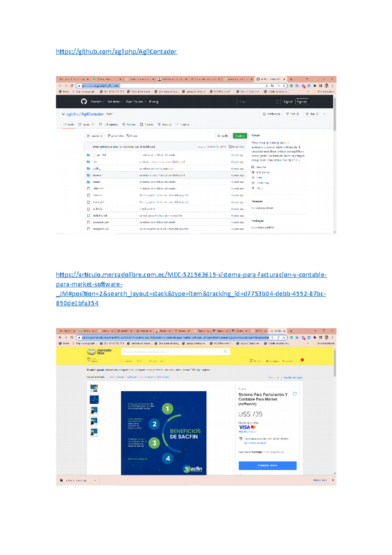Select the repository Security tab

[x=165, y=124]
